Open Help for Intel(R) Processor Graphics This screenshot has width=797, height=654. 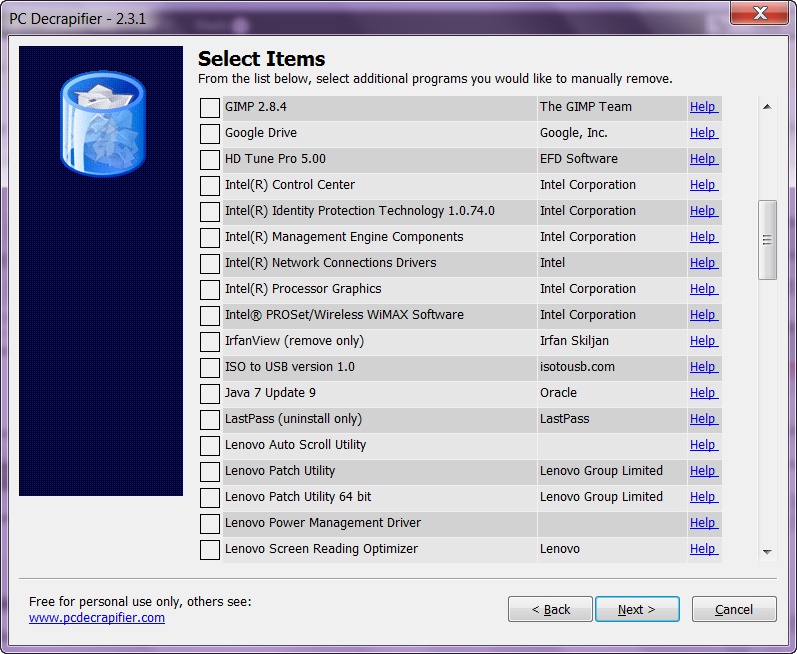point(703,289)
